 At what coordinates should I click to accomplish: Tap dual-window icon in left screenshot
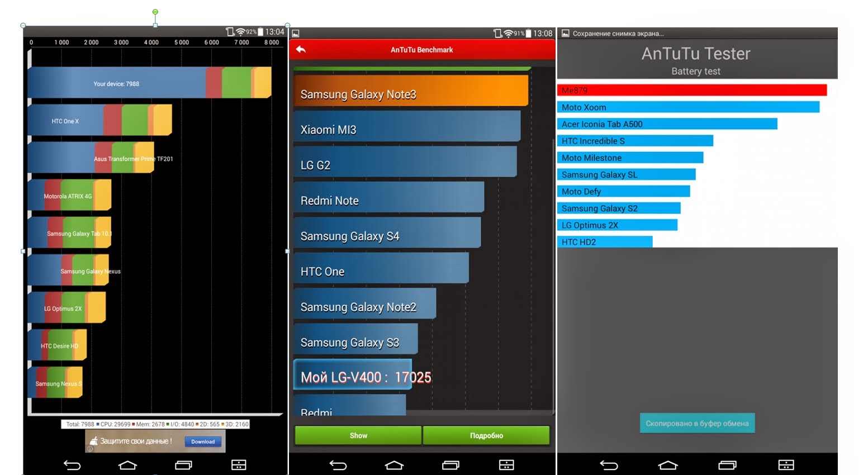[239, 465]
